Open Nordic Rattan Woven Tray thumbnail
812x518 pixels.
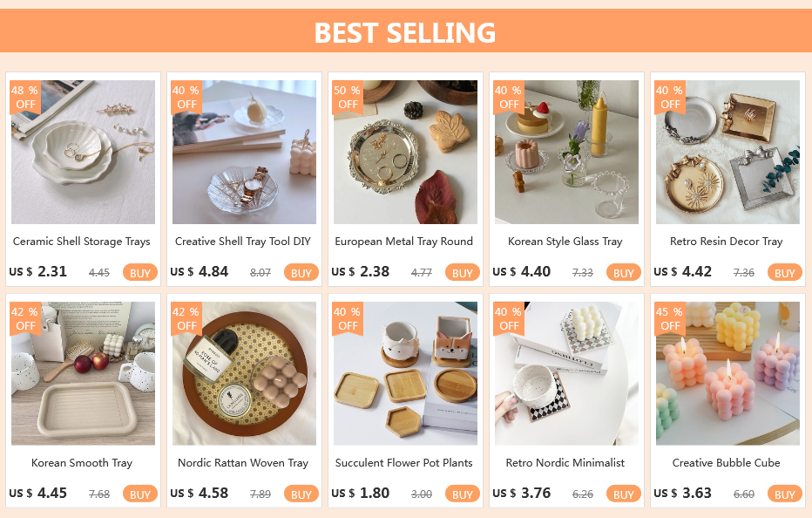pos(244,373)
